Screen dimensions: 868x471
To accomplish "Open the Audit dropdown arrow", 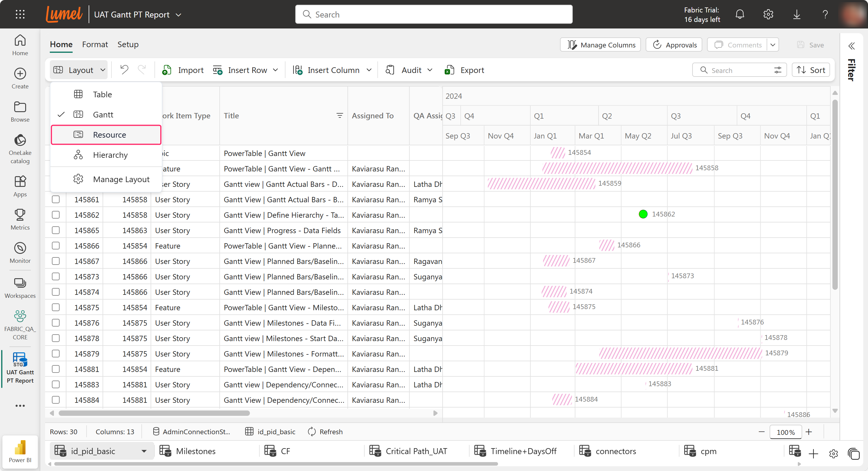I will pyautogui.click(x=430, y=70).
